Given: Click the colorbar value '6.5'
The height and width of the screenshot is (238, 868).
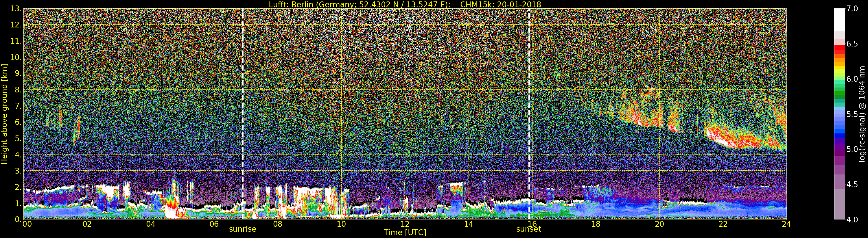Looking at the screenshot, I should tap(852, 44).
